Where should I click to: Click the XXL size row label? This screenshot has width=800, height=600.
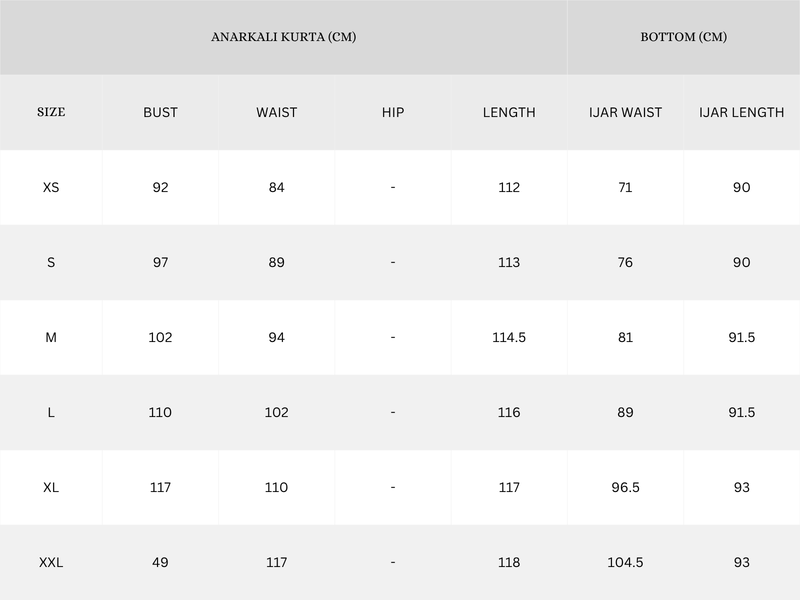coord(51,562)
